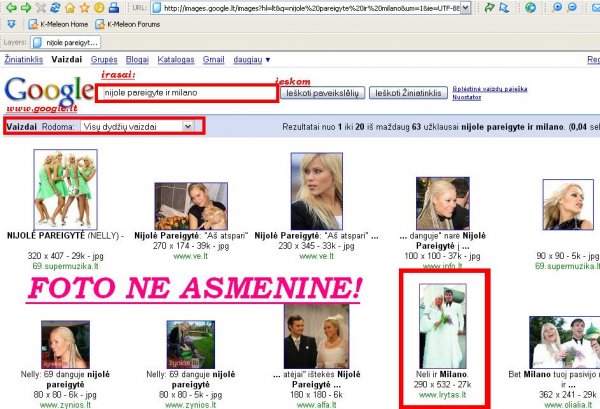Go forward with the green right arrow
The width and height of the screenshot is (600, 409).
(x=26, y=7)
